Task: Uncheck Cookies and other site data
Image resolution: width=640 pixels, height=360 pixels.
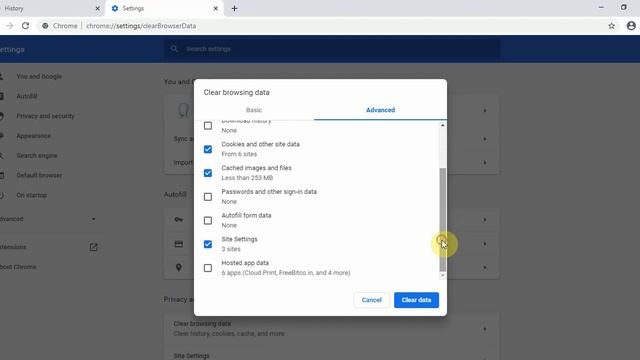Action: pyautogui.click(x=208, y=149)
